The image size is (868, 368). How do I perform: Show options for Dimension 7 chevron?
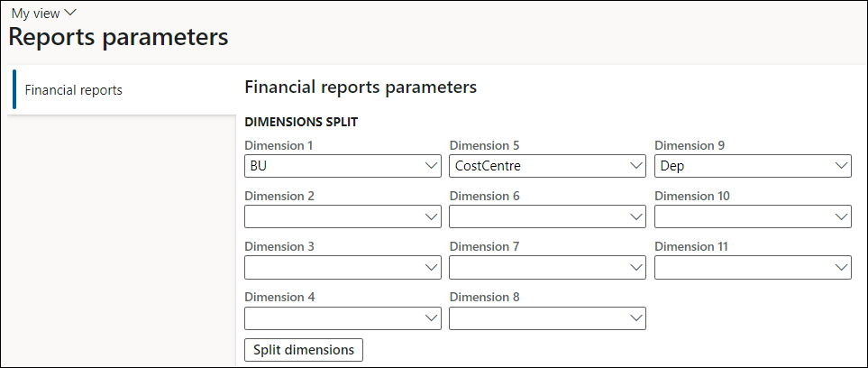pos(635,267)
